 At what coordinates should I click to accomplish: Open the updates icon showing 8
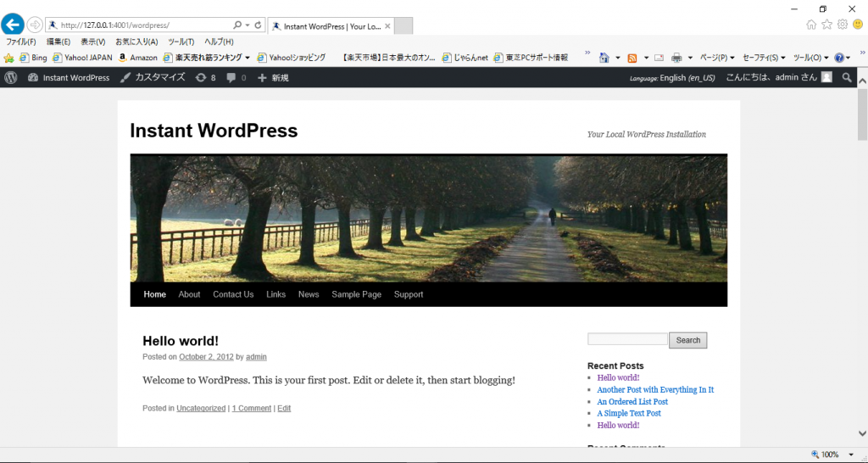(205, 78)
